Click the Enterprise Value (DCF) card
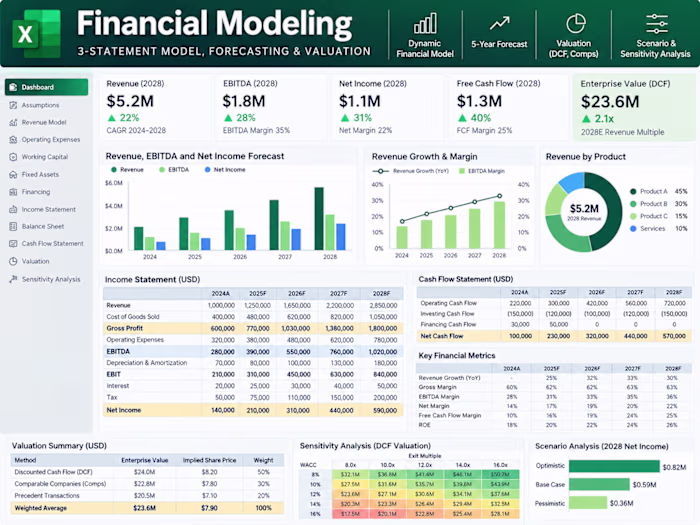700x525 pixels. point(634,108)
